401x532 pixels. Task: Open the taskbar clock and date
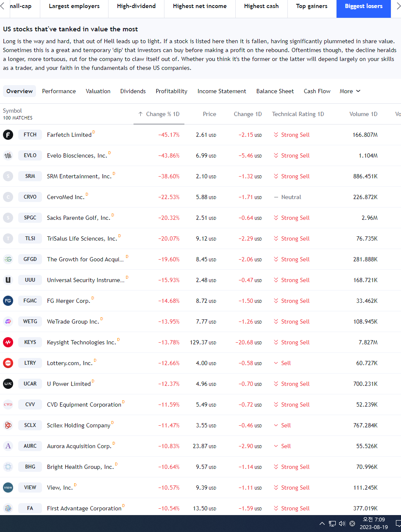(x=373, y=524)
